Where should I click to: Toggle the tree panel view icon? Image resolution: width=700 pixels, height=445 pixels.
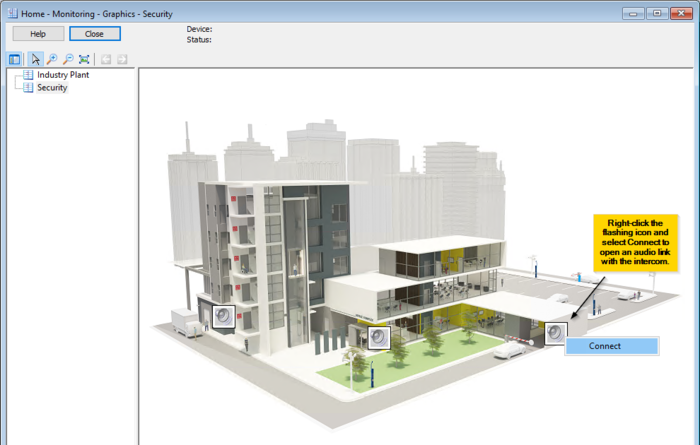tap(15, 59)
